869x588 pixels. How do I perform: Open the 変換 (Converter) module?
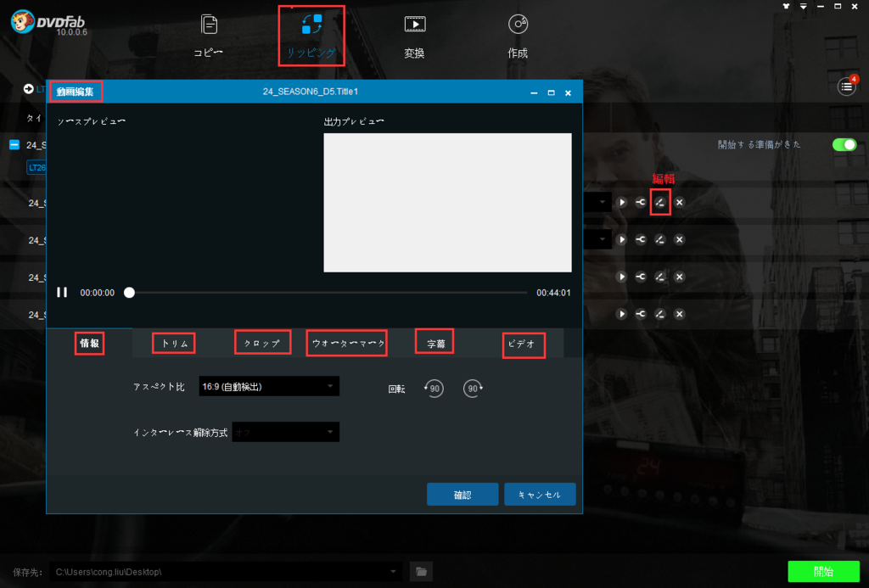414,36
